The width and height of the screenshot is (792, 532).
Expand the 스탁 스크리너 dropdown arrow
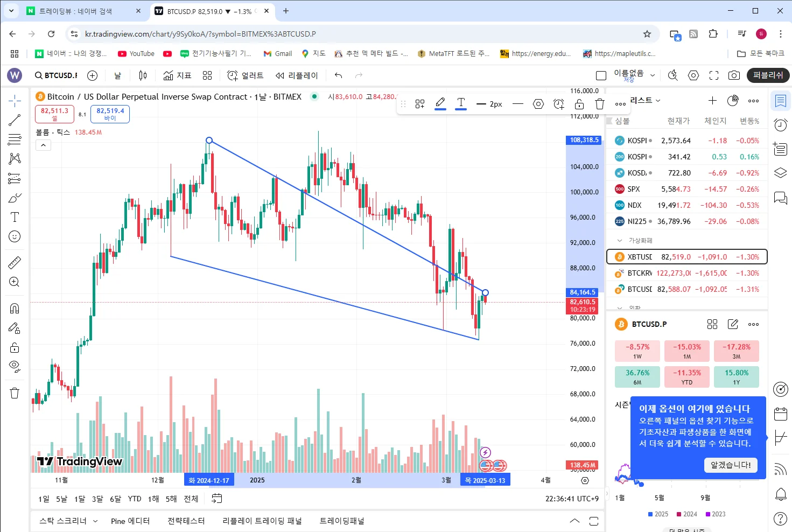click(95, 521)
